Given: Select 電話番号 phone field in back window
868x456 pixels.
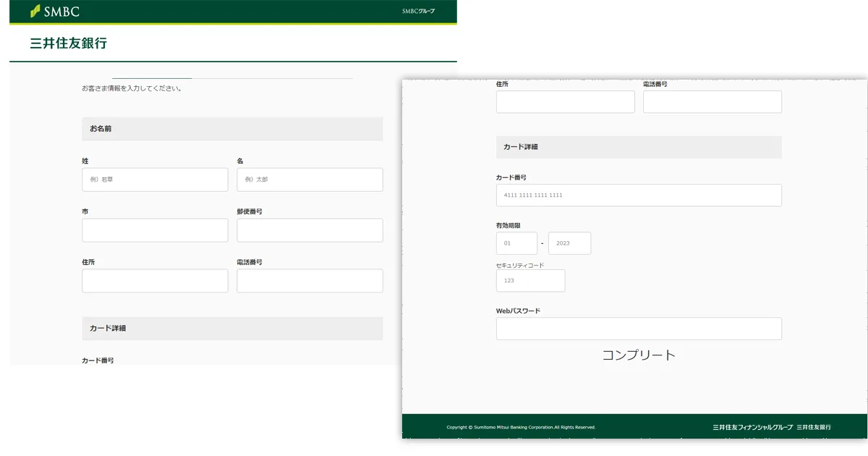Looking at the screenshot, I should (x=310, y=281).
